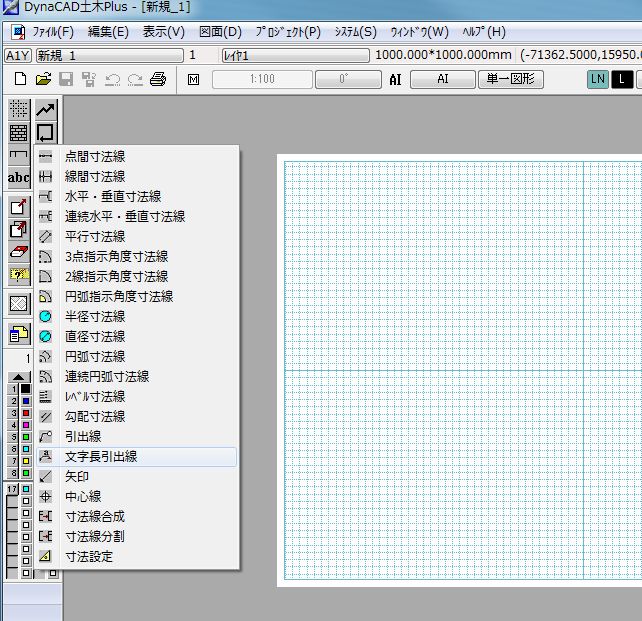Click the copy objects tool icon

pos(18,229)
